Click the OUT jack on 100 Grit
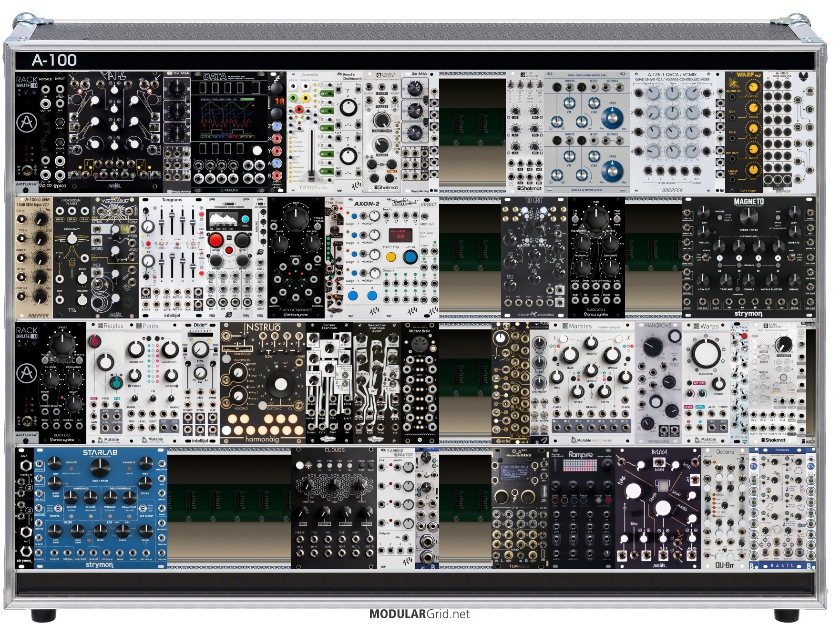Screen dimensions: 840x624 click(560, 291)
